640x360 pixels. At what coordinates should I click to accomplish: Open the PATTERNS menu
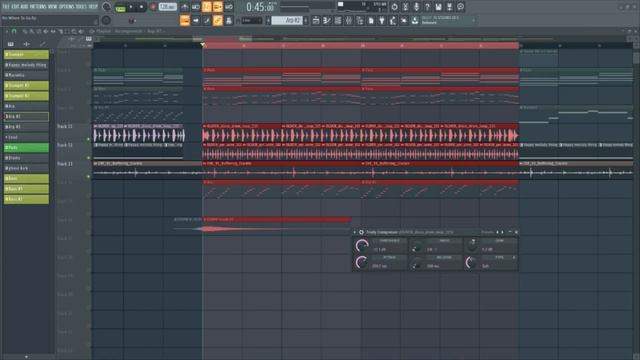(38, 7)
